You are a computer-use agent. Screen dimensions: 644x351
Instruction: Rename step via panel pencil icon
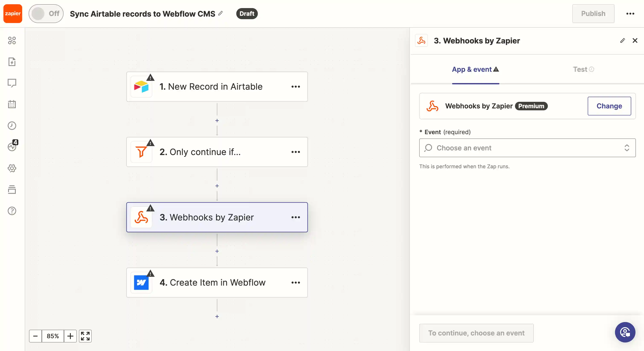click(622, 40)
